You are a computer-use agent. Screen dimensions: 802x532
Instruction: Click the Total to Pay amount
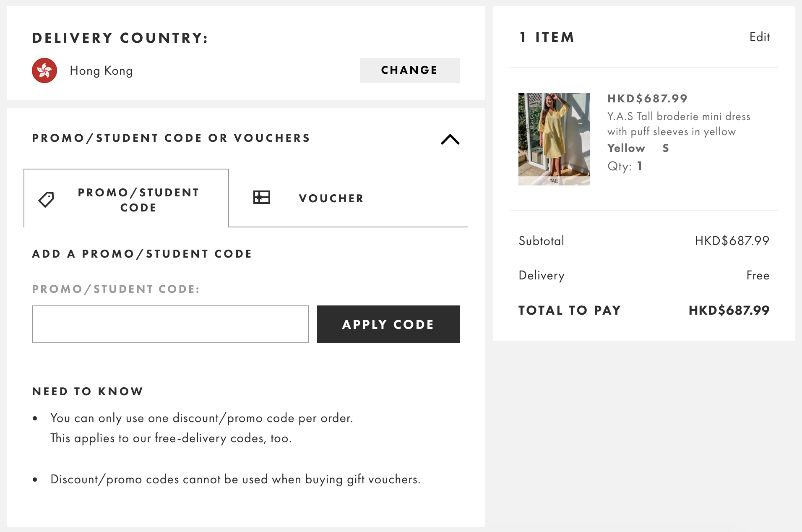[x=729, y=310]
